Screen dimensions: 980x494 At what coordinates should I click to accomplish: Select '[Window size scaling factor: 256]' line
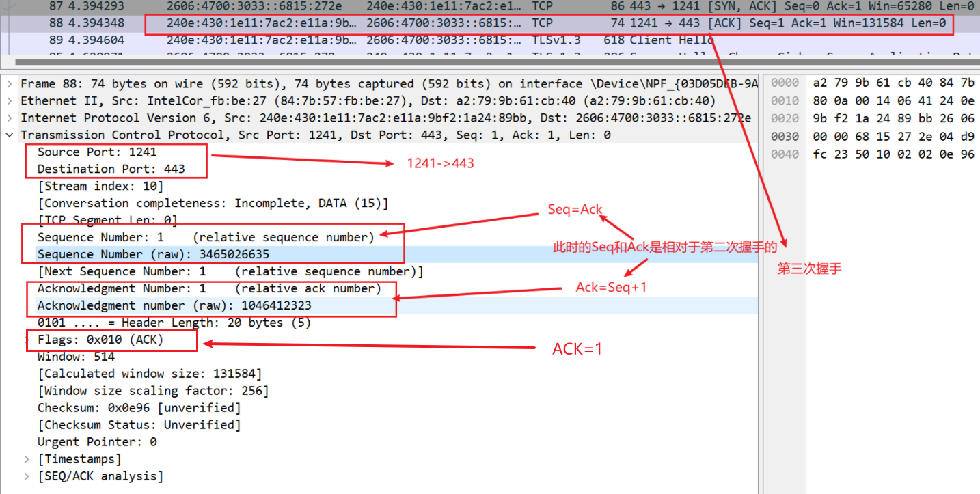(x=153, y=391)
